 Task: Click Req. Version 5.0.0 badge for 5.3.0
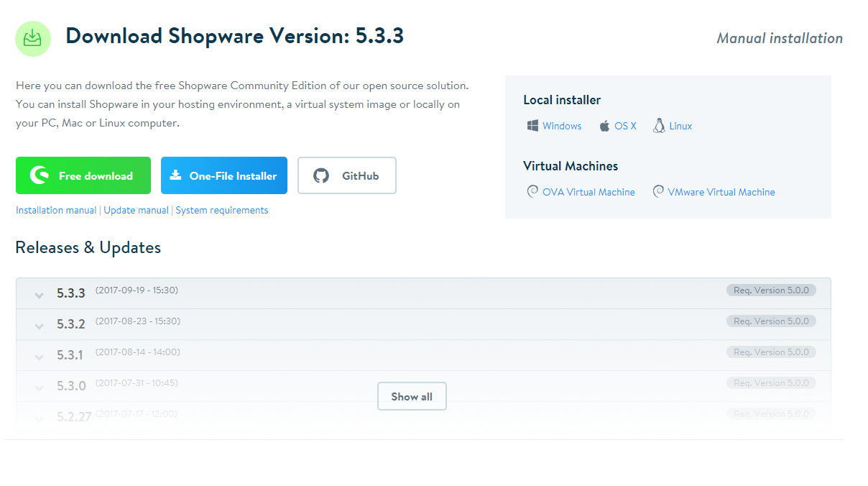(x=771, y=383)
